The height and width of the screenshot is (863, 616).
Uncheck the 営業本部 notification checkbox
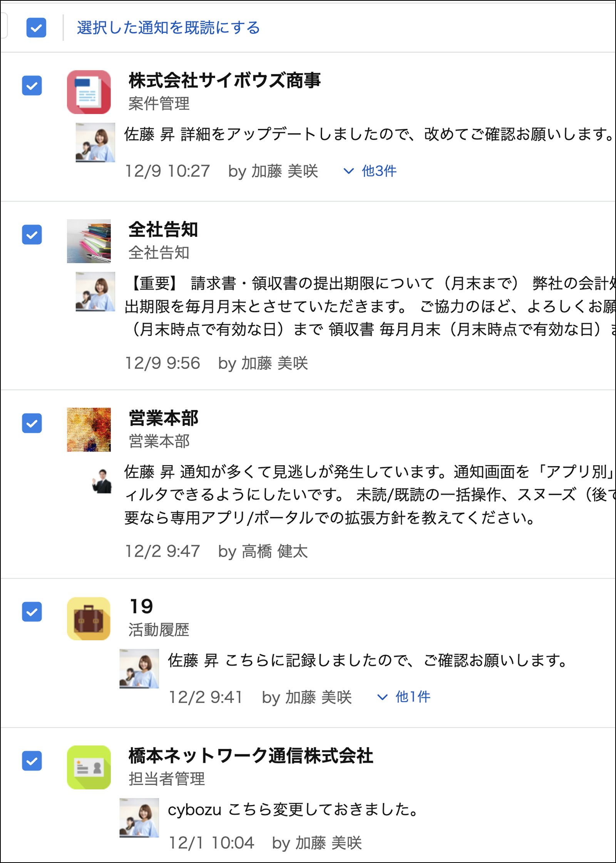tap(32, 424)
